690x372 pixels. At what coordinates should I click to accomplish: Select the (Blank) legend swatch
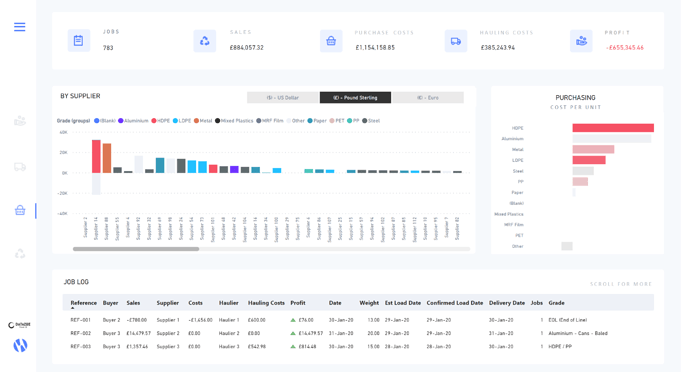coord(96,121)
